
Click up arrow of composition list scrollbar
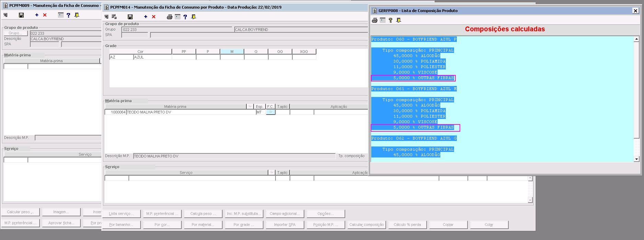(636, 39)
